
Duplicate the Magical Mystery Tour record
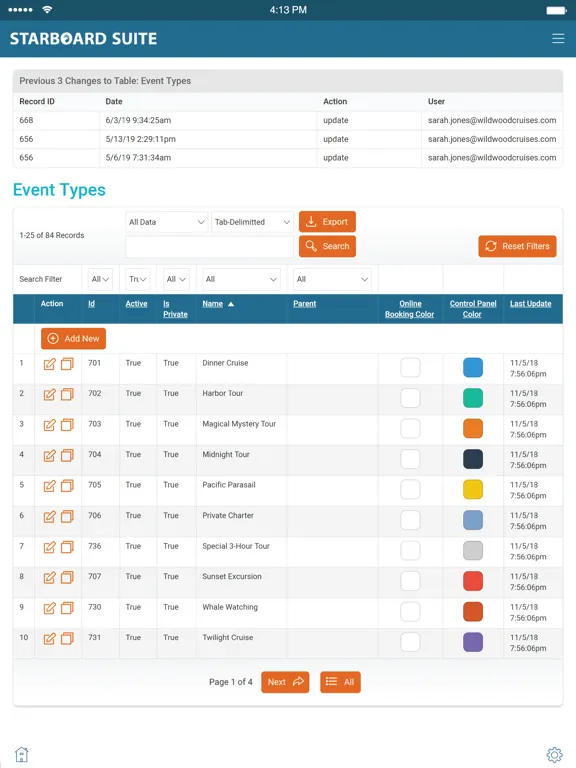point(67,425)
